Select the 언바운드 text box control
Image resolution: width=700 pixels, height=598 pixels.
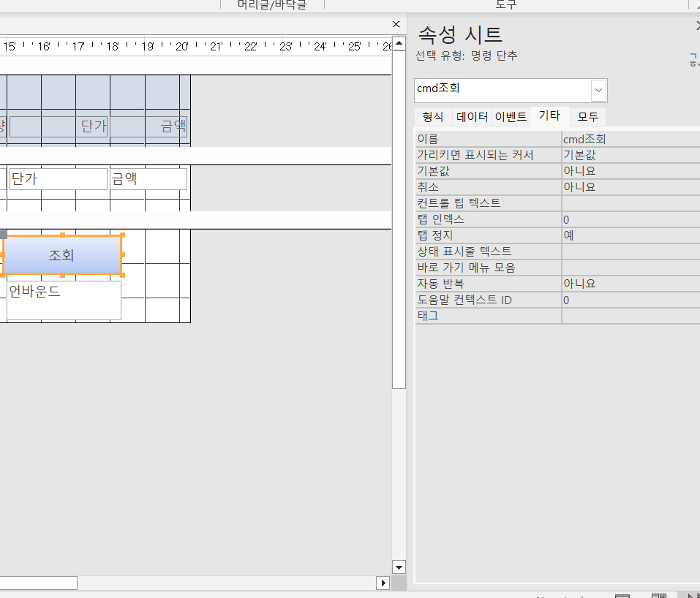[x=64, y=300]
